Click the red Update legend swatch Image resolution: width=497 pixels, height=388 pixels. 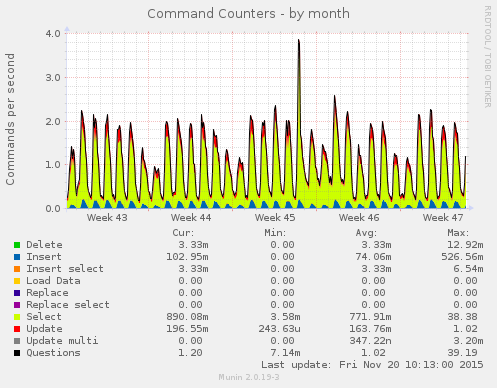coord(17,329)
